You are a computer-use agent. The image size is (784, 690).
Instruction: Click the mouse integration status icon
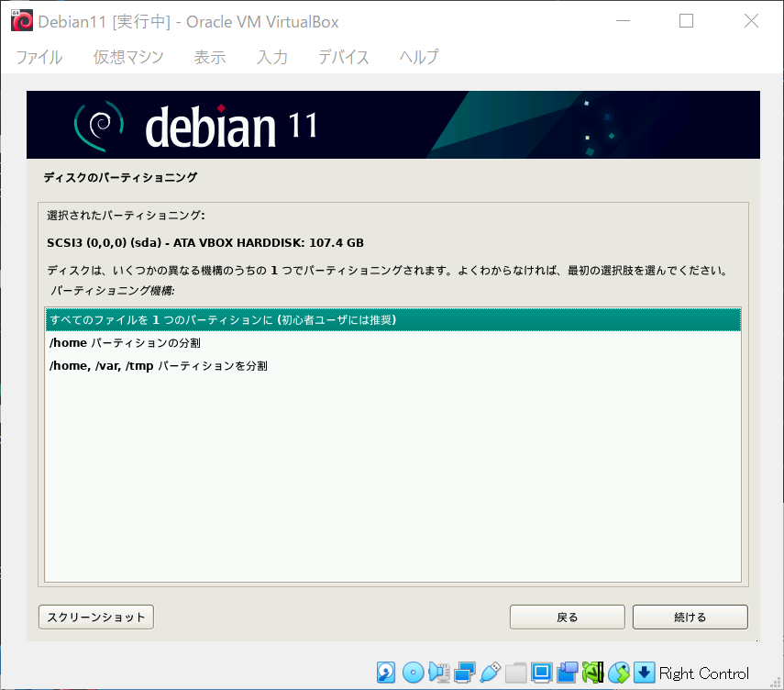[x=619, y=673]
